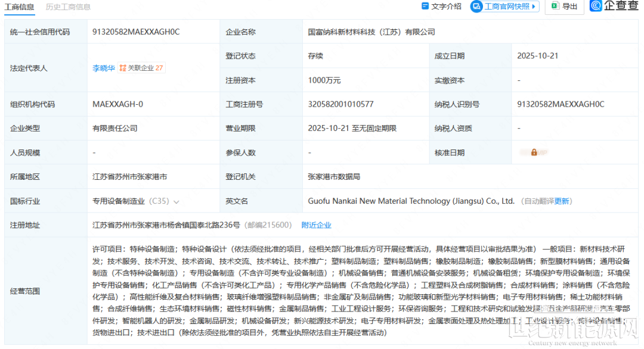Switch to the 历史工商信息 tab
This screenshot has width=644, height=349.
click(69, 7)
